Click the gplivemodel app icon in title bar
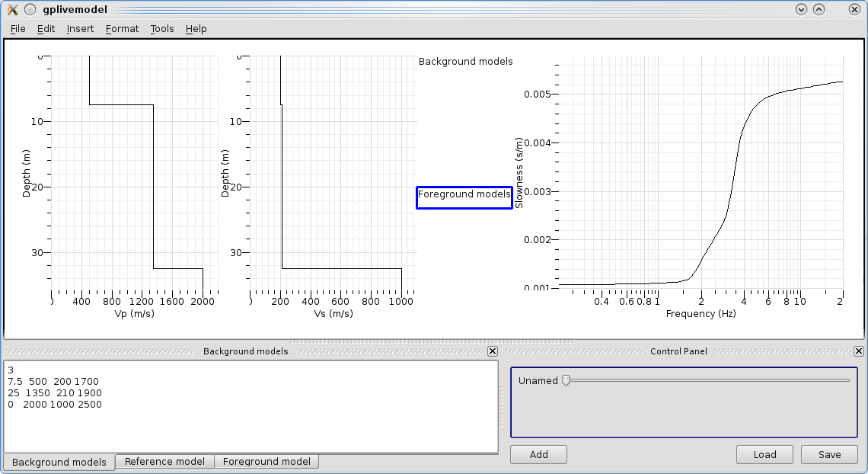 [x=12, y=10]
